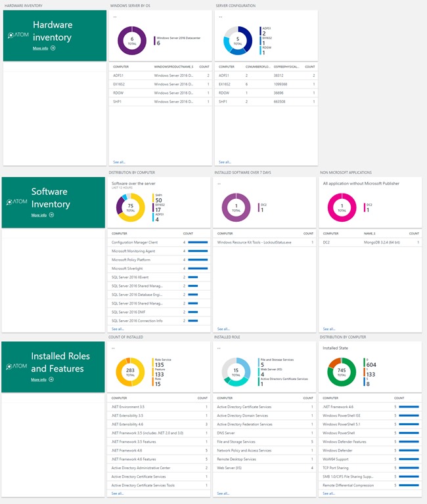Click the purple Installed Software Over 7 Days donut

tap(236, 207)
